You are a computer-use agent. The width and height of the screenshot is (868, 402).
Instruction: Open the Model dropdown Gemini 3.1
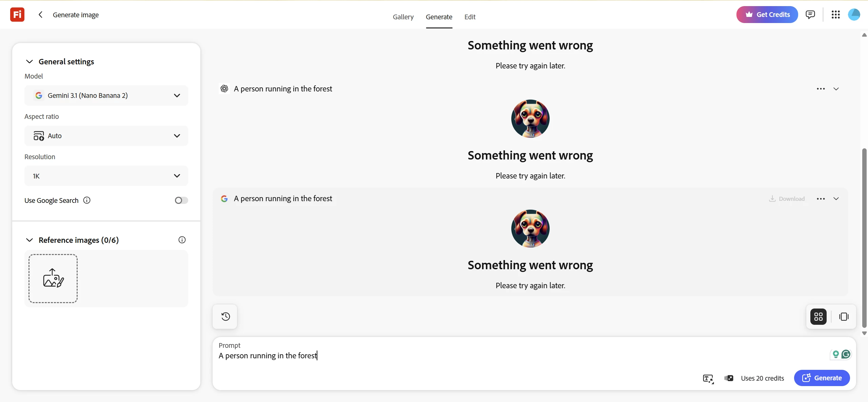(106, 96)
